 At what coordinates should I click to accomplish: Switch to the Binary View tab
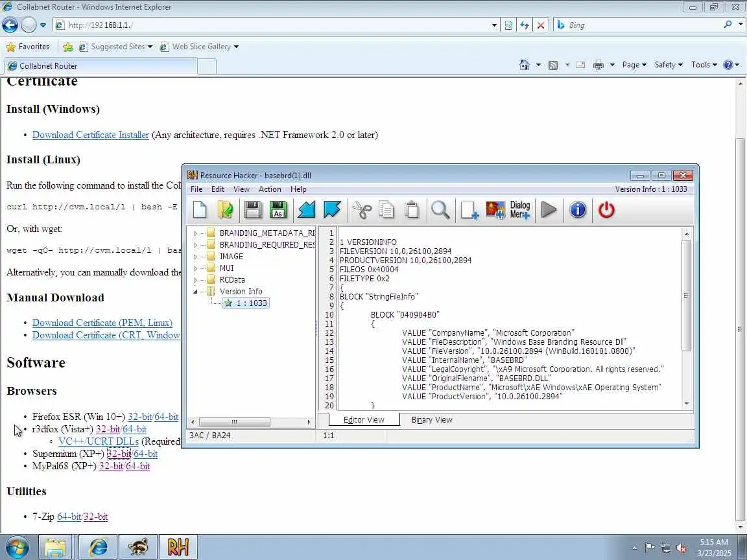432,419
